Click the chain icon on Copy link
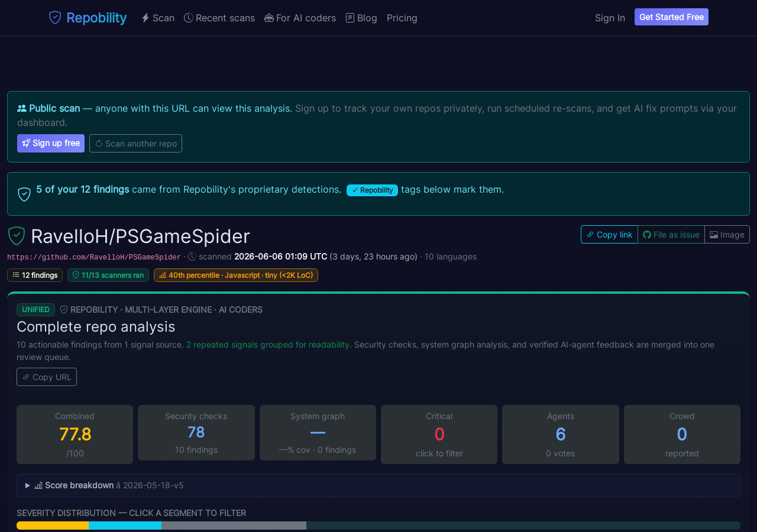Viewport: 757px width, 532px height. click(x=590, y=235)
